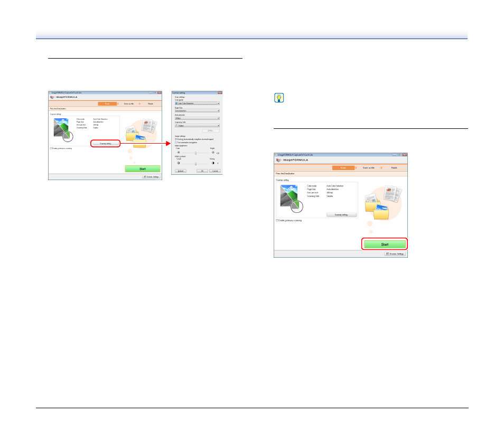Click '300dpi' value in Simplex window
The height and width of the screenshot is (432, 504).
tap(330, 193)
